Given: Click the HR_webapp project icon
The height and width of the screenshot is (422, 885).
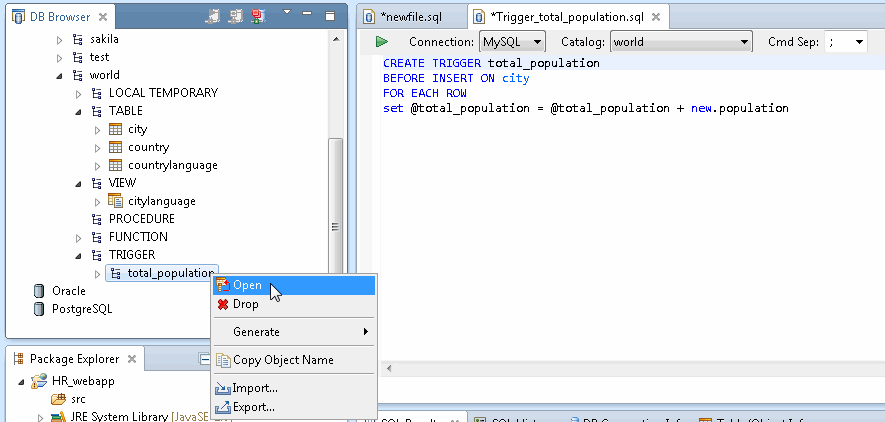Looking at the screenshot, I should pyautogui.click(x=39, y=381).
